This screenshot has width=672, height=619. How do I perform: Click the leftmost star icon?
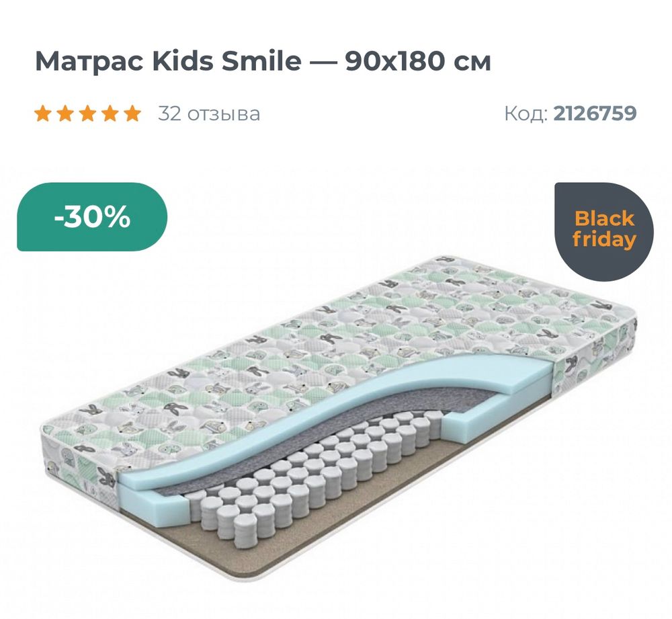tap(42, 113)
